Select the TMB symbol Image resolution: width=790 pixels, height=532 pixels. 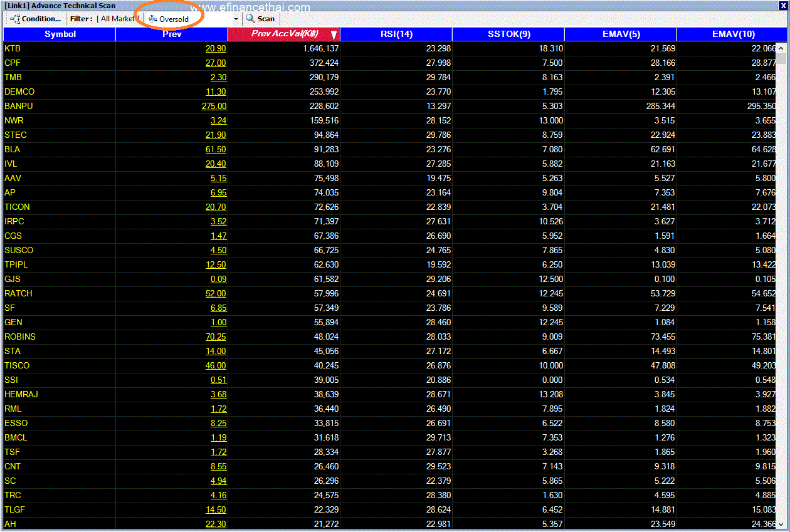click(x=13, y=77)
